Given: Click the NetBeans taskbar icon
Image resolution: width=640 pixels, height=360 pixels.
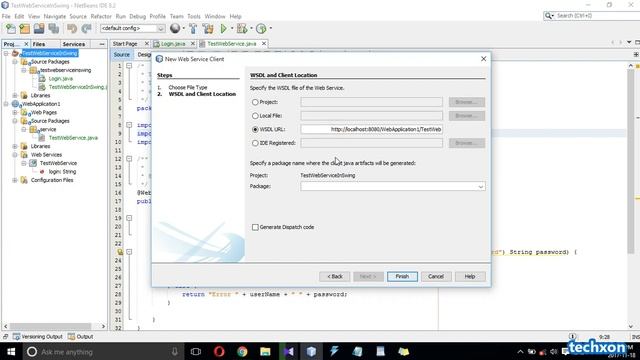Looking at the screenshot, I should pos(311,351).
